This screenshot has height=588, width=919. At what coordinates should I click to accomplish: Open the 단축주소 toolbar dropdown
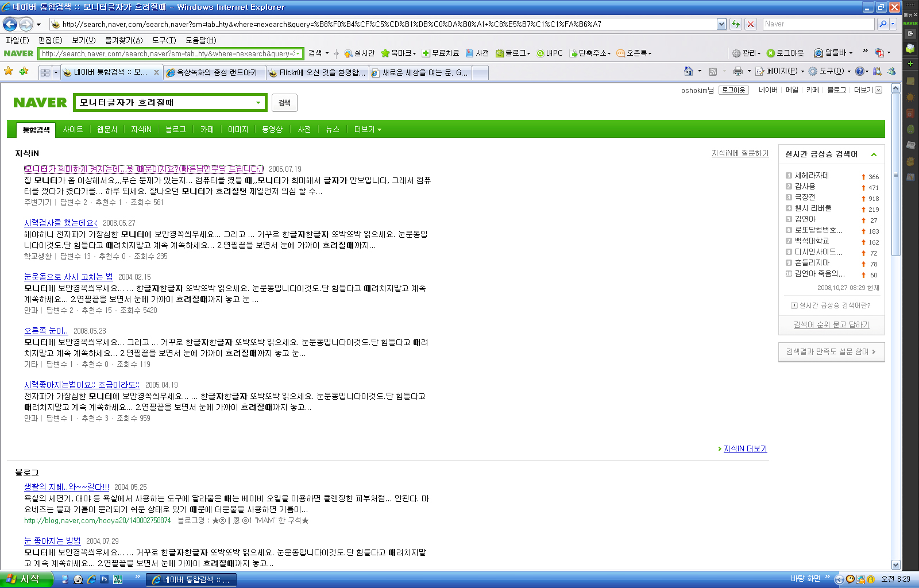click(589, 53)
